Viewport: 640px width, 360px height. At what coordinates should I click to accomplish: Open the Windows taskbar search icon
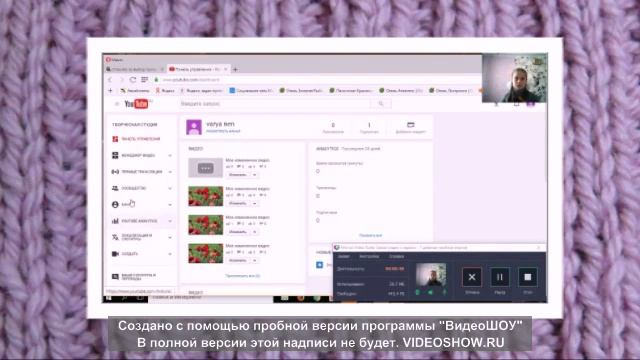click(124, 298)
